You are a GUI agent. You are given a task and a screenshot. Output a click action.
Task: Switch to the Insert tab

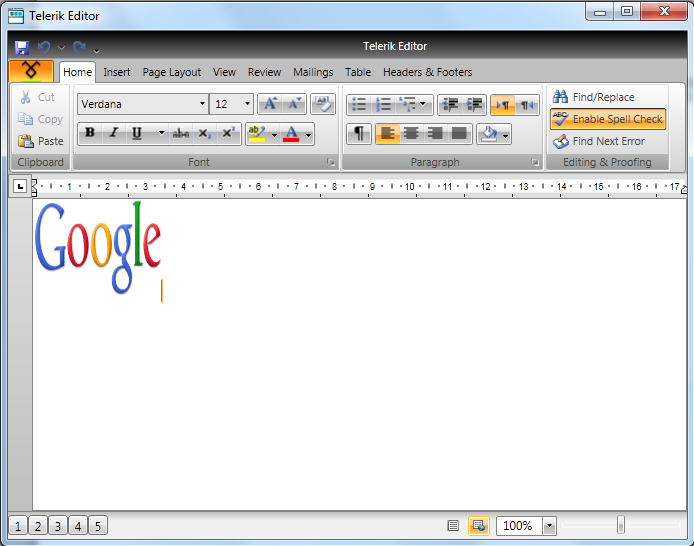coord(117,72)
